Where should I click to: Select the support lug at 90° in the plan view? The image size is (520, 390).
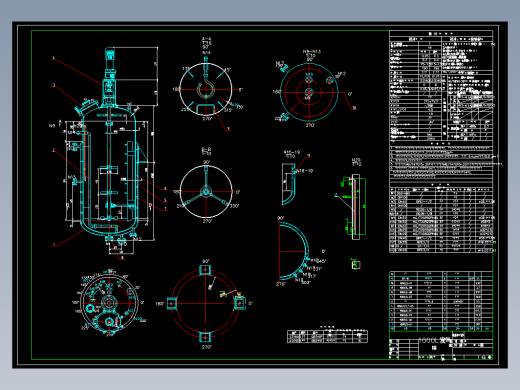pyautogui.click(x=205, y=269)
